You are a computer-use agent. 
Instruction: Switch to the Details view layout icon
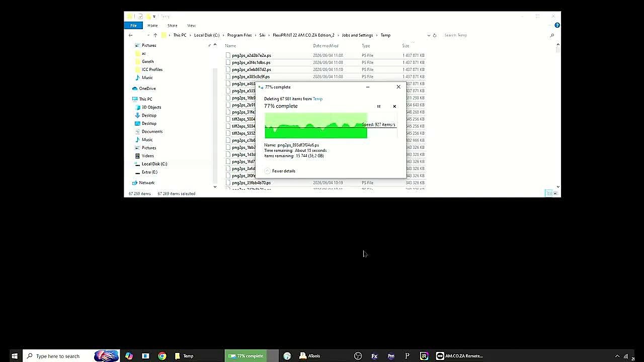pyautogui.click(x=549, y=194)
